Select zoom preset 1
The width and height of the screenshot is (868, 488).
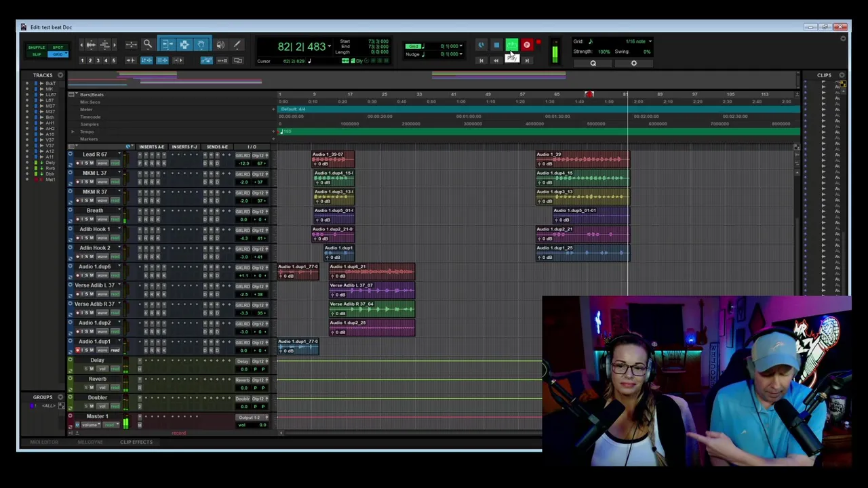[82, 60]
